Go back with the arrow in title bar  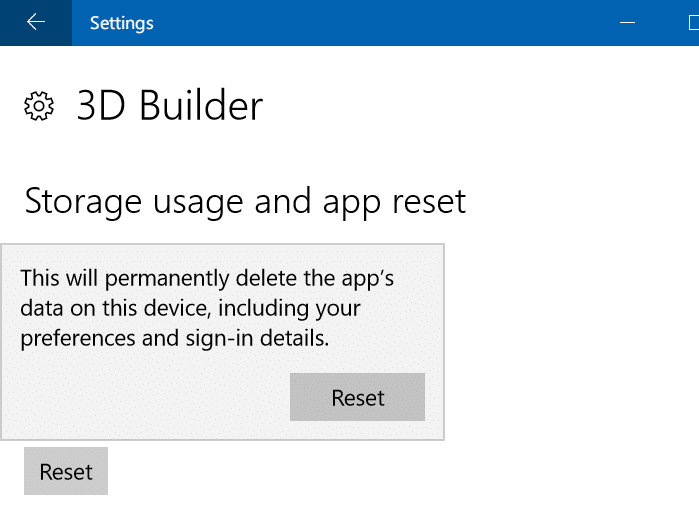tap(36, 22)
